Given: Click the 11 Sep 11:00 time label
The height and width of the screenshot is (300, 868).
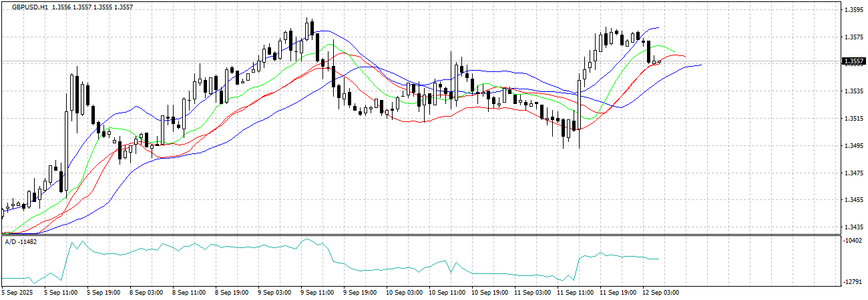Looking at the screenshot, I should pyautogui.click(x=576, y=293).
